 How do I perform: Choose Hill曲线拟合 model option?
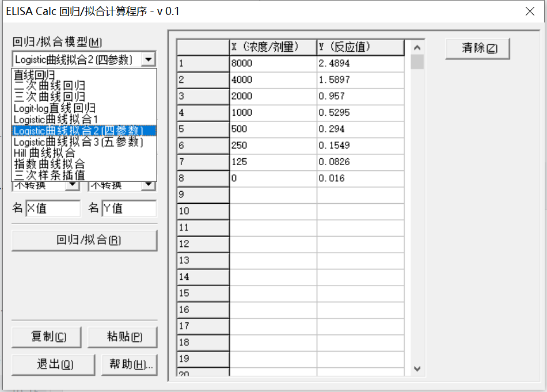pyautogui.click(x=84, y=153)
